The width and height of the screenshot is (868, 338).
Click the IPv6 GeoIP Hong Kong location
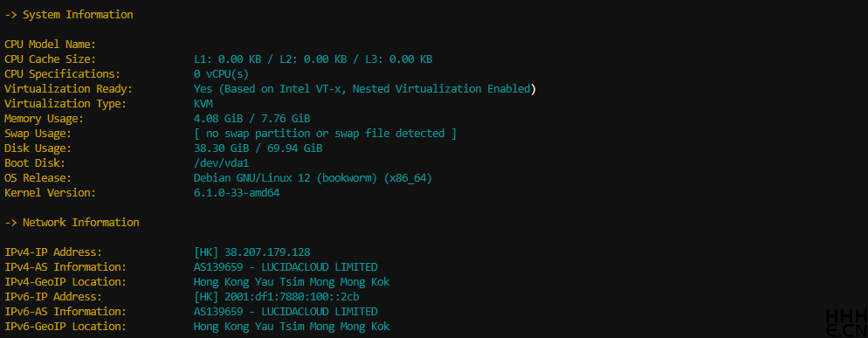click(292, 327)
